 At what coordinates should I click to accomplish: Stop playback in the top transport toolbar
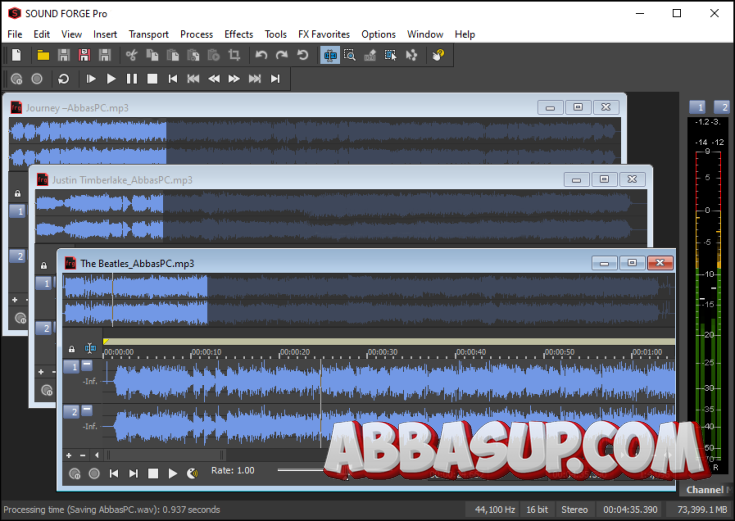(x=152, y=79)
